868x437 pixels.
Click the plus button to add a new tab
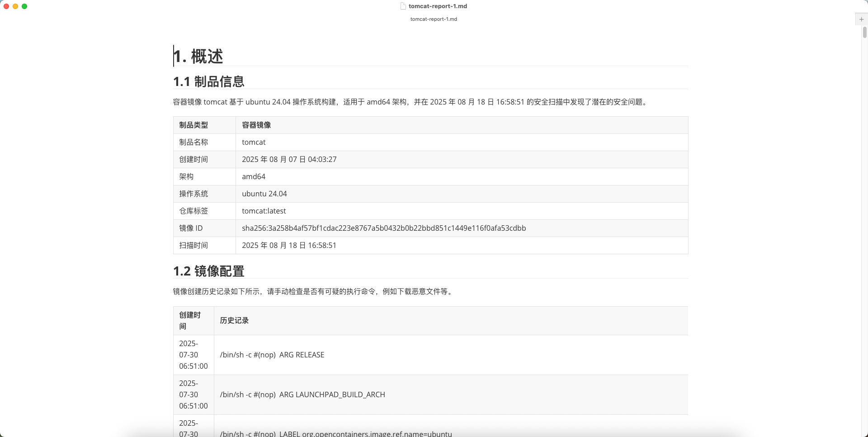coord(861,19)
